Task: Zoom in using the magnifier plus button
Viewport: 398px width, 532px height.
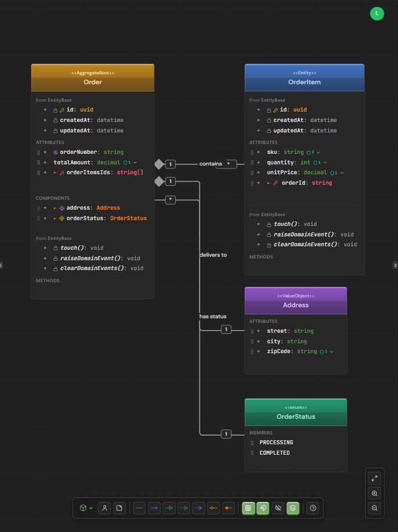Action: (x=375, y=493)
